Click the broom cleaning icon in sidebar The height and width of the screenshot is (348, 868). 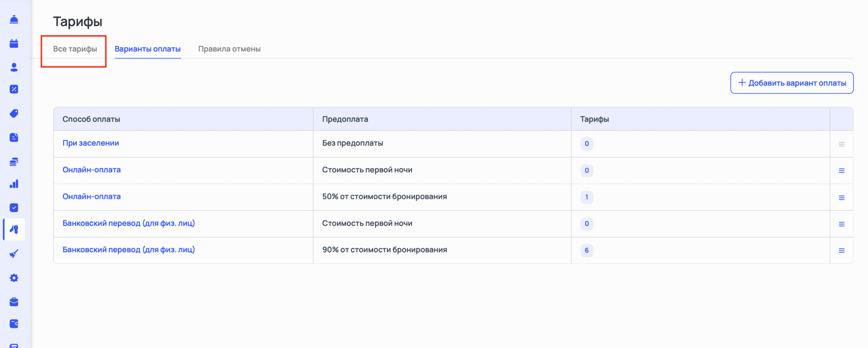(14, 254)
